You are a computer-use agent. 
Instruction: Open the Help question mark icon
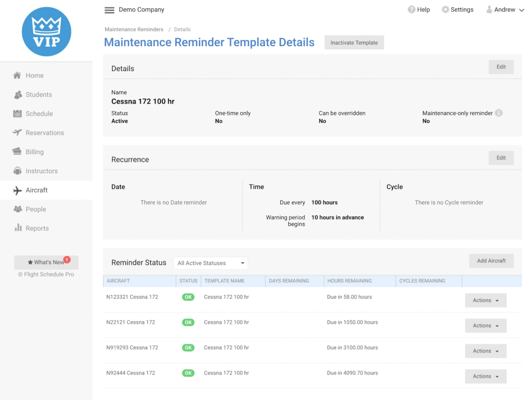[x=411, y=10]
